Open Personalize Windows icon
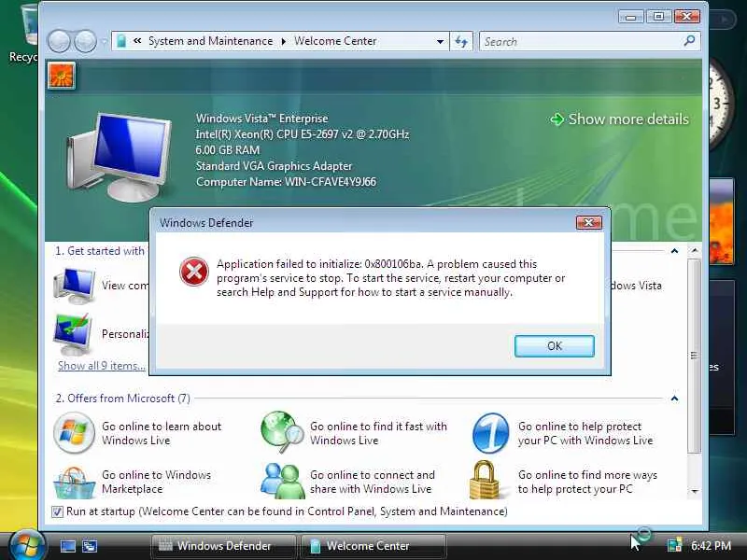The image size is (747, 560). 73,334
